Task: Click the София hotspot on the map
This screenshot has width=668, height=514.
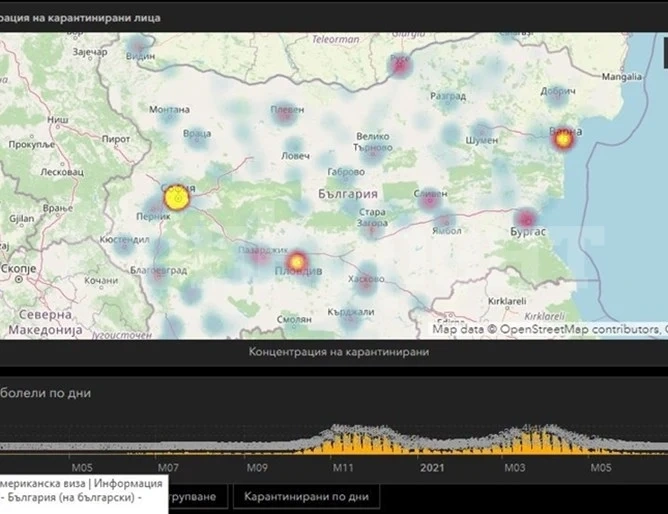Action: coord(177,198)
